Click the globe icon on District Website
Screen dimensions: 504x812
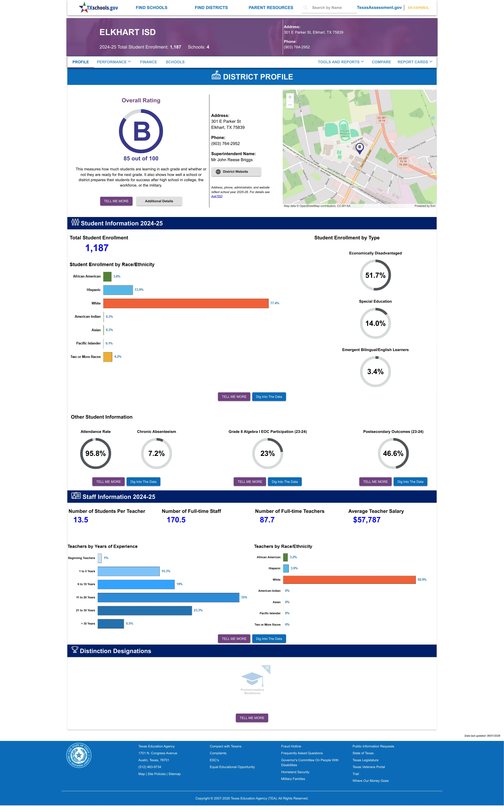pyautogui.click(x=218, y=172)
